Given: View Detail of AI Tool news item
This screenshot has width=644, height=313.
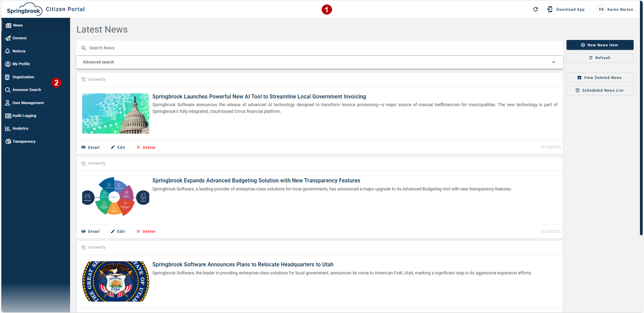Looking at the screenshot, I should tap(91, 147).
